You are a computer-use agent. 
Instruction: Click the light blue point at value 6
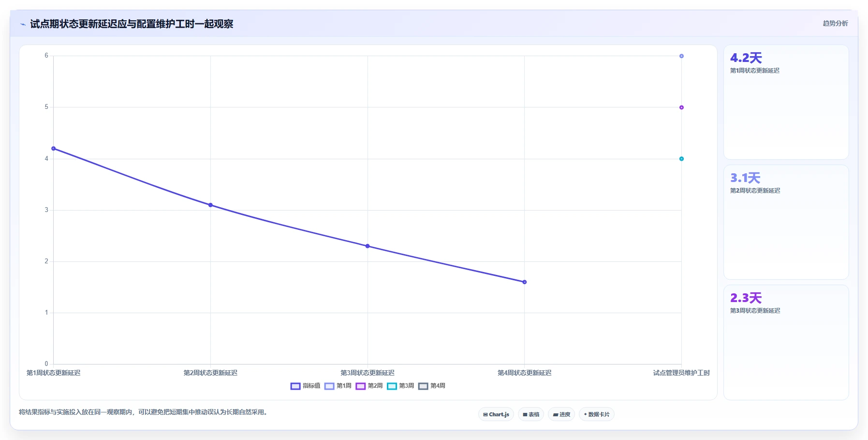coord(681,56)
